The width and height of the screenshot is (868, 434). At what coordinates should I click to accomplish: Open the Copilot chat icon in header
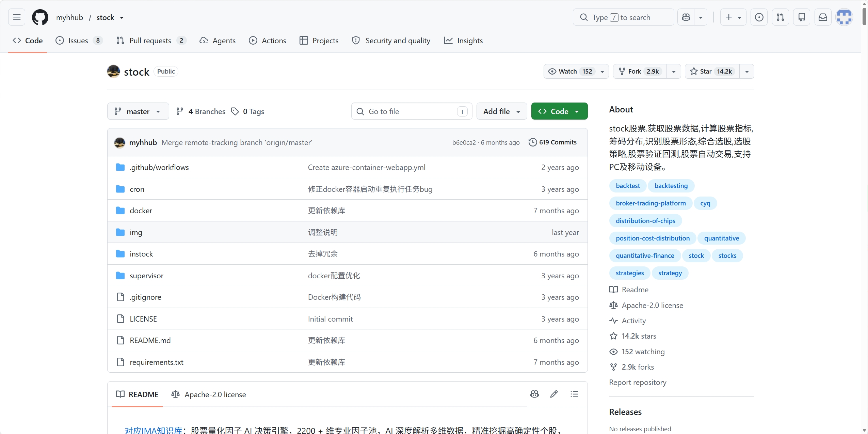(686, 17)
